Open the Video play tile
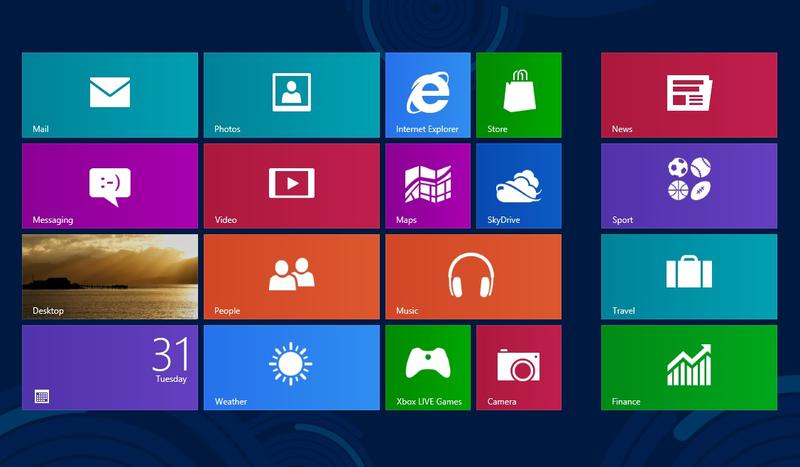The height and width of the screenshot is (467, 800). point(292,186)
